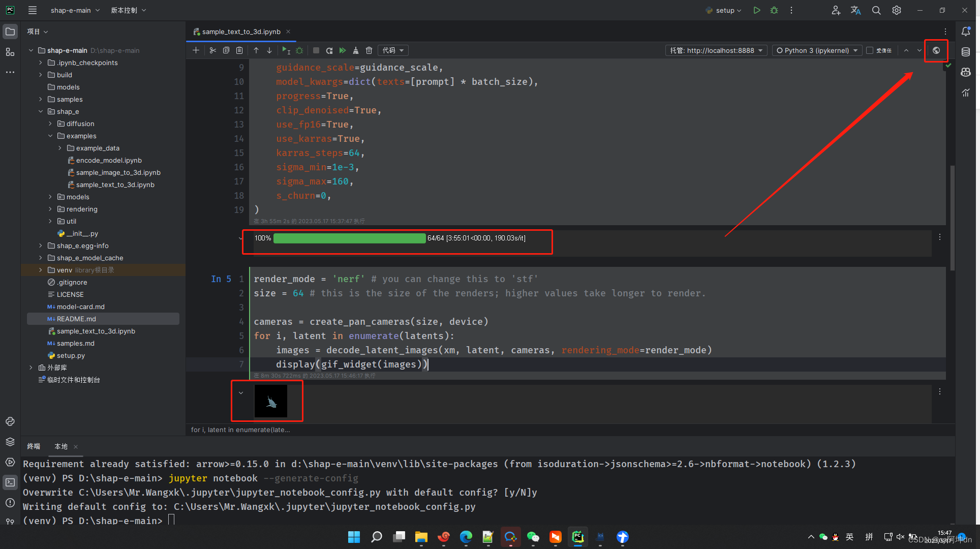
Task: Click the hamburger main menu button
Action: 32,10
